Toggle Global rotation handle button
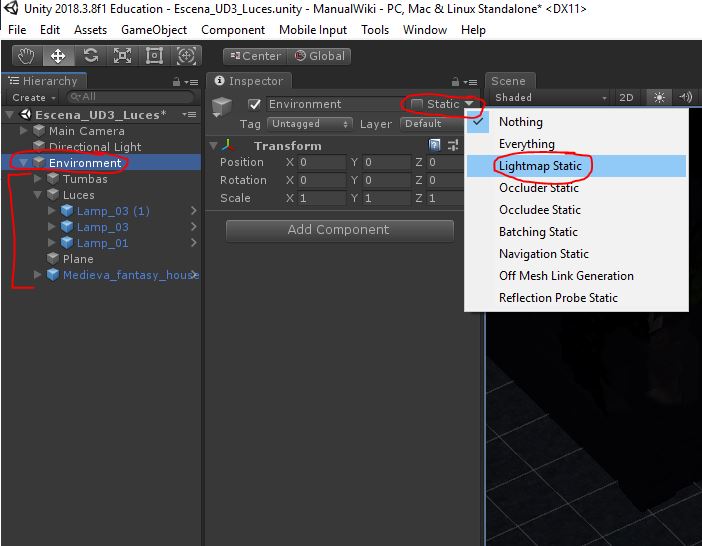The image size is (702, 546). pos(319,56)
